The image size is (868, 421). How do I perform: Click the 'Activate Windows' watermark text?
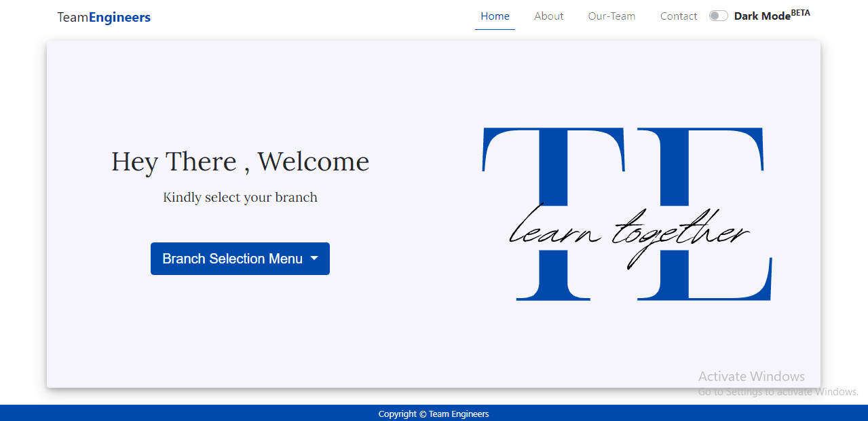[x=751, y=376]
